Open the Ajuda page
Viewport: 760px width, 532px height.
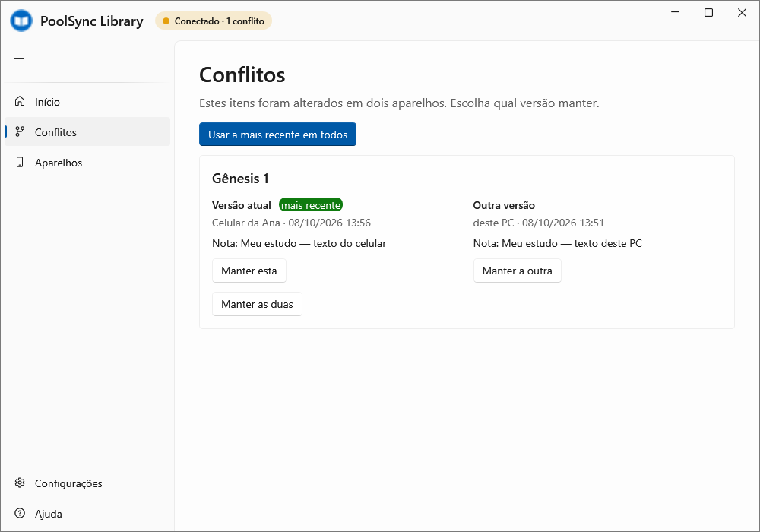[87, 514]
